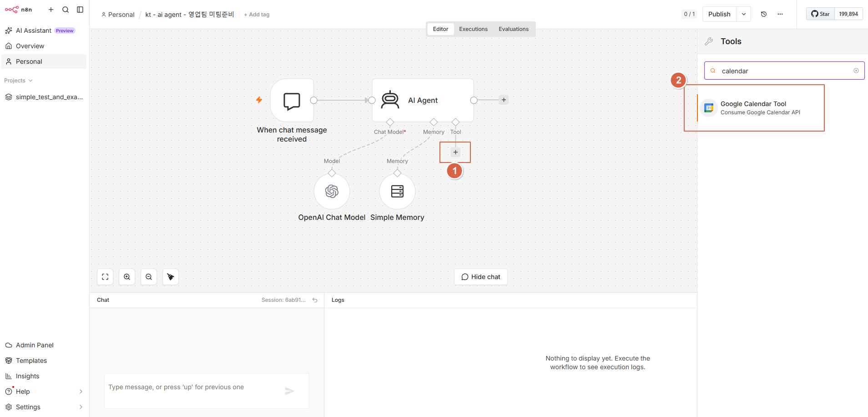Open Admin Panel

(x=44, y=345)
